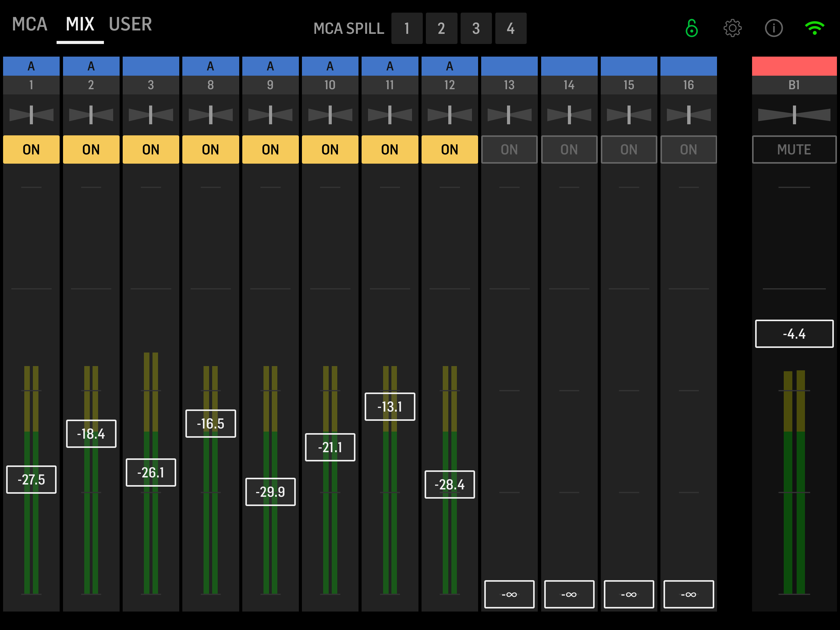Click the channel number 8 label

[x=211, y=85]
